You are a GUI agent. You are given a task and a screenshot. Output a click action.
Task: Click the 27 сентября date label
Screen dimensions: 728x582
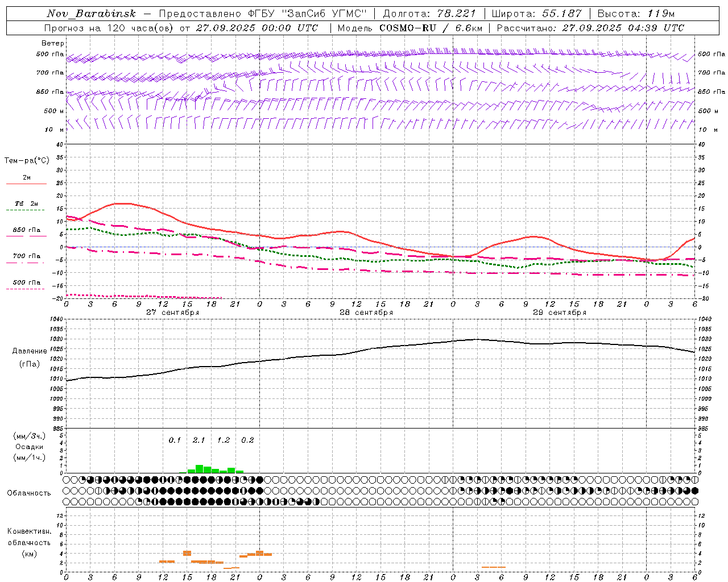point(172,313)
